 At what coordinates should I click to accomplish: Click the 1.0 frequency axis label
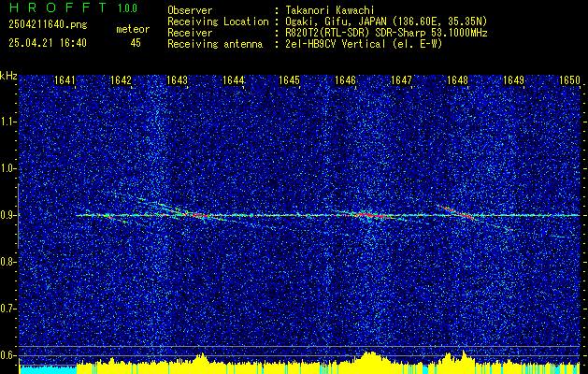click(x=7, y=168)
